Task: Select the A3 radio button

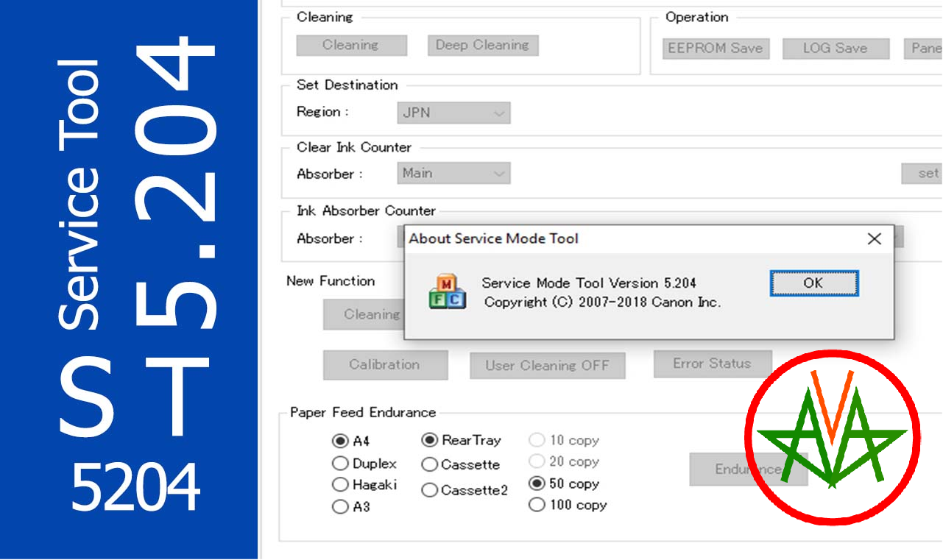Action: [340, 507]
